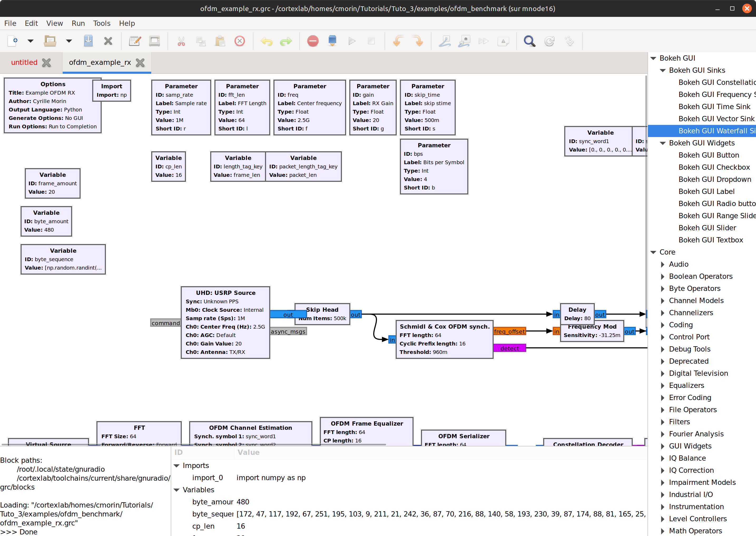Viewport: 756px width, 536px height.
Task: Click the undo arrow icon
Action: [267, 41]
